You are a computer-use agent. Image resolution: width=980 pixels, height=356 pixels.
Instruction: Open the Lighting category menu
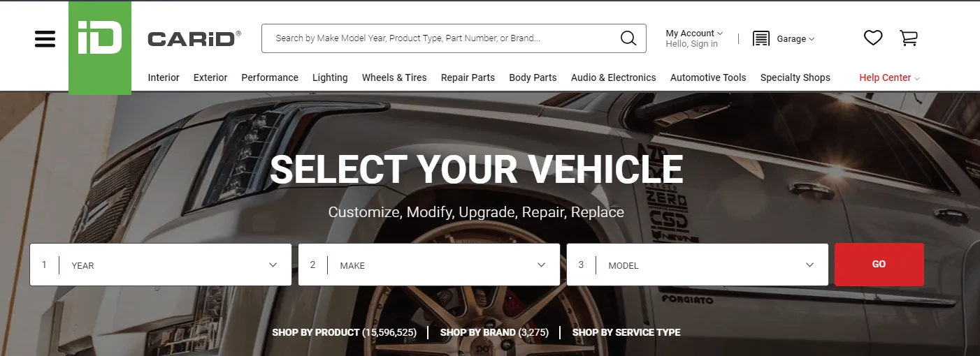click(x=330, y=77)
